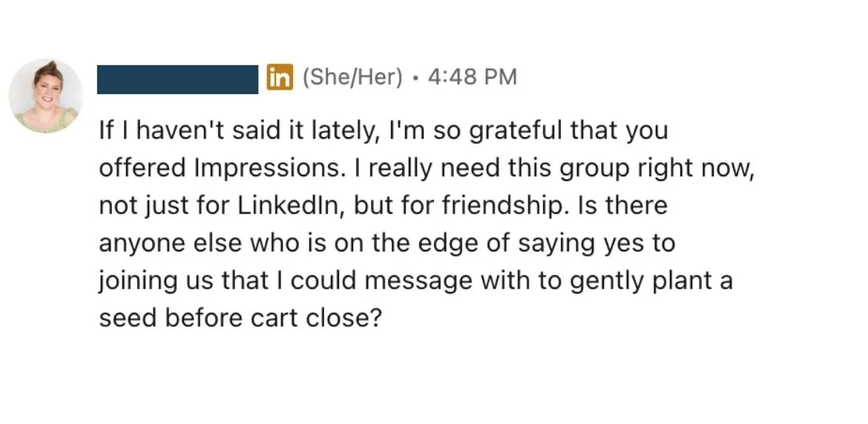Image resolution: width=868 pixels, height=424 pixels.
Task: Click the LinkedIn 'in' badge icon
Action: (280, 78)
